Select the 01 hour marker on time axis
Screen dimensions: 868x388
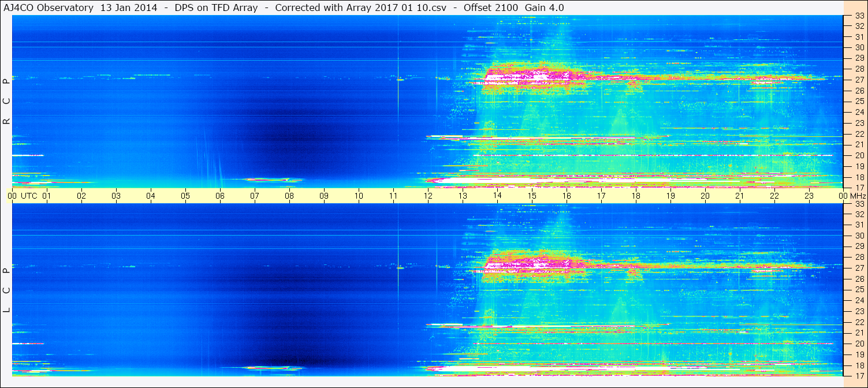[47, 196]
